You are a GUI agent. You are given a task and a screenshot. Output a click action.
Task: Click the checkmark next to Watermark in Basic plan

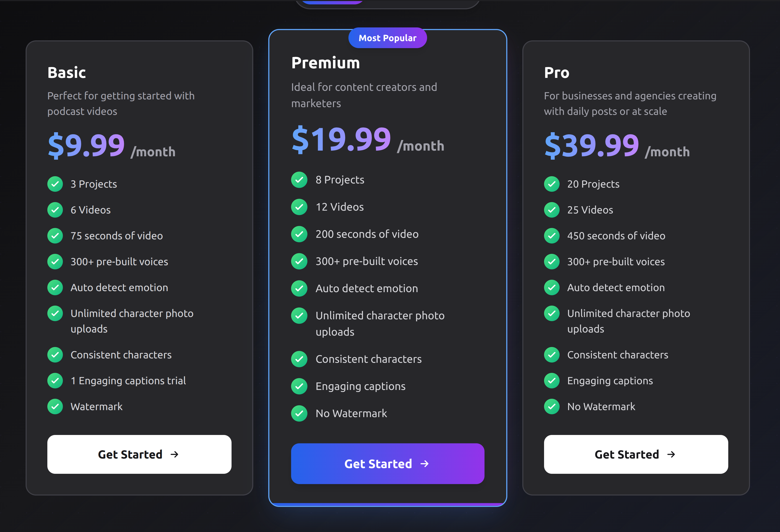pos(55,407)
